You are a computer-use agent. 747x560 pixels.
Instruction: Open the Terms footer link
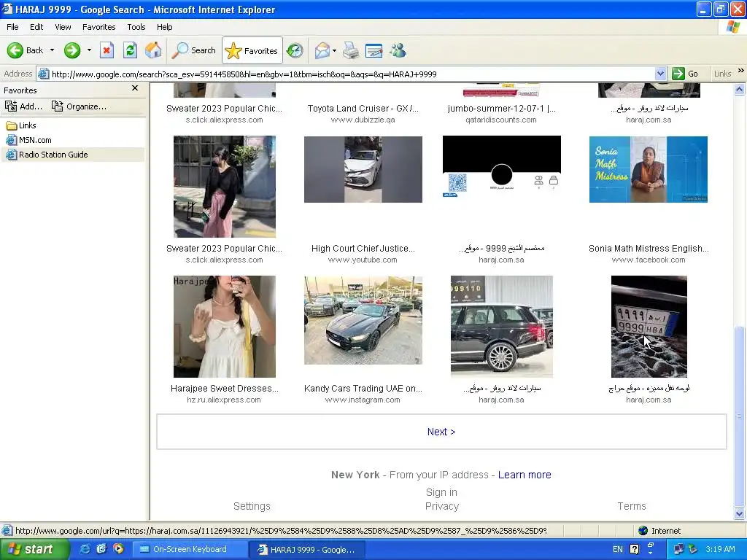pos(632,506)
